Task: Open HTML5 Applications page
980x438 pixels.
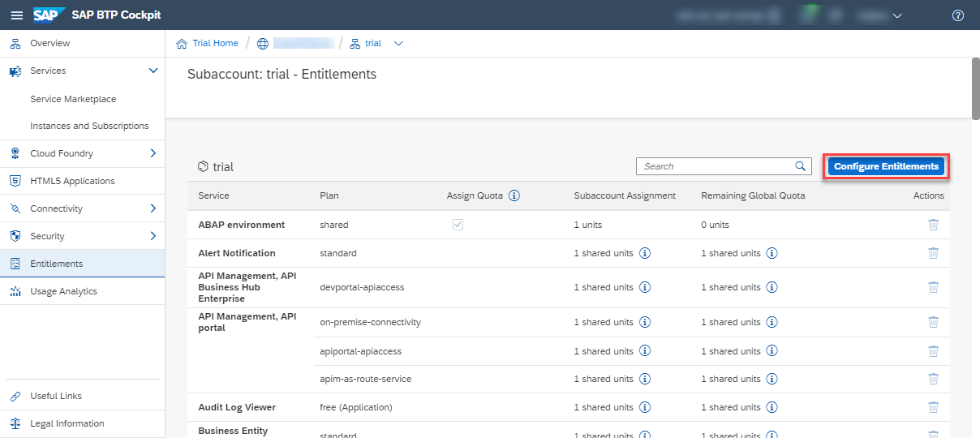Action: click(x=82, y=181)
